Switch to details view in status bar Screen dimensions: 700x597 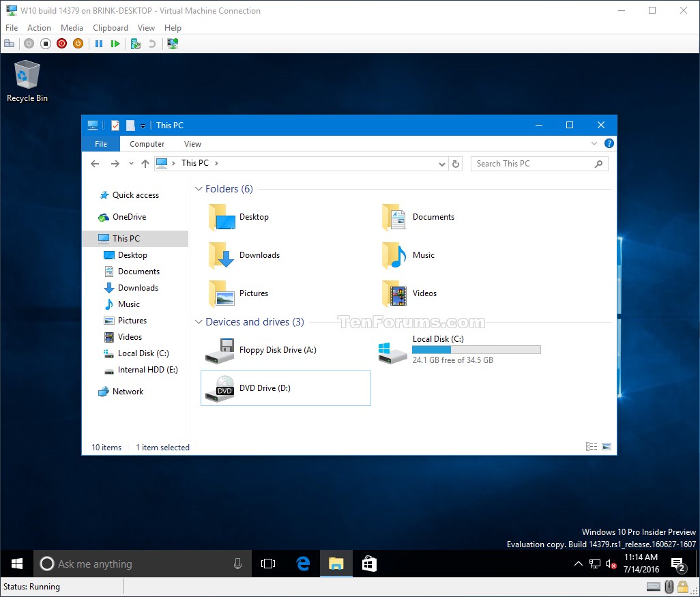[592, 446]
